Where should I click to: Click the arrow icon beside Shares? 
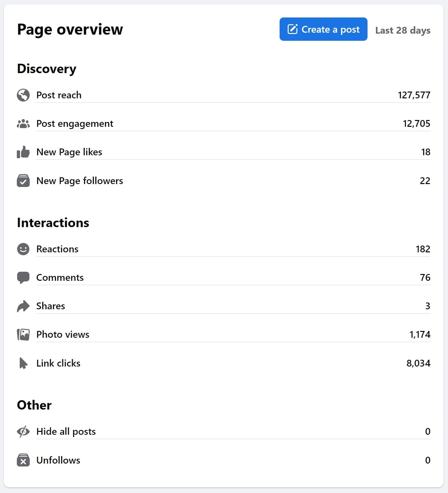point(23,306)
